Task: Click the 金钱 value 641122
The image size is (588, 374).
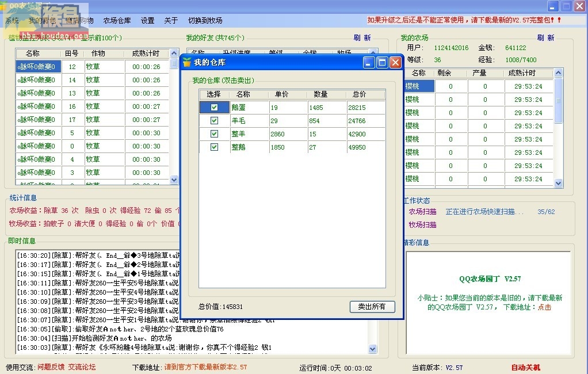Action: (516, 48)
